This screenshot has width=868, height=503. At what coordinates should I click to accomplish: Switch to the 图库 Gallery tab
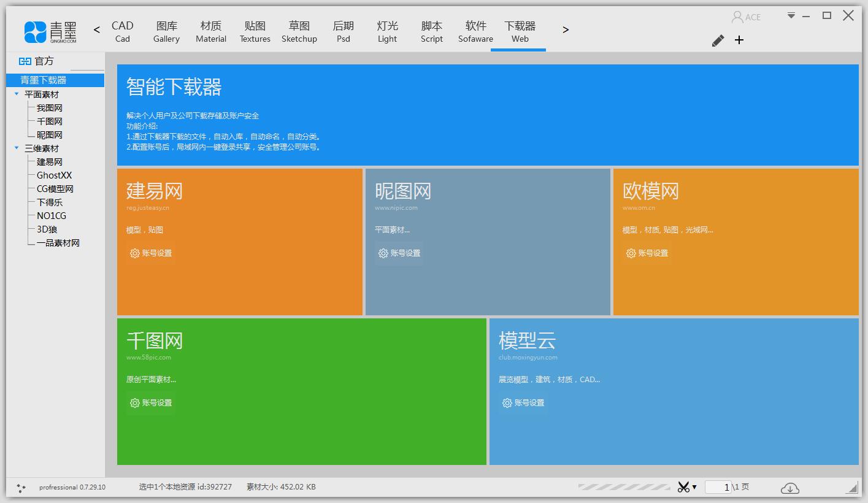[167, 32]
